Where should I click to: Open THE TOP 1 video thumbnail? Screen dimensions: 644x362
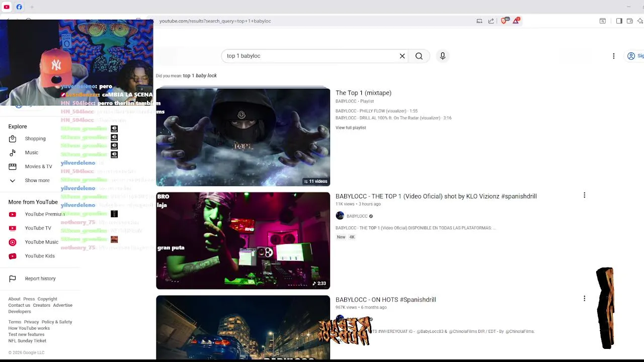click(243, 241)
